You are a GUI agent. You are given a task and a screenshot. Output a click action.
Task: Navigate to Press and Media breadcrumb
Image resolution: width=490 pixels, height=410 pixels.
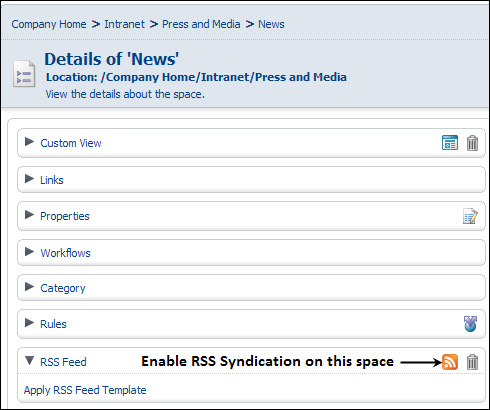pyautogui.click(x=201, y=24)
